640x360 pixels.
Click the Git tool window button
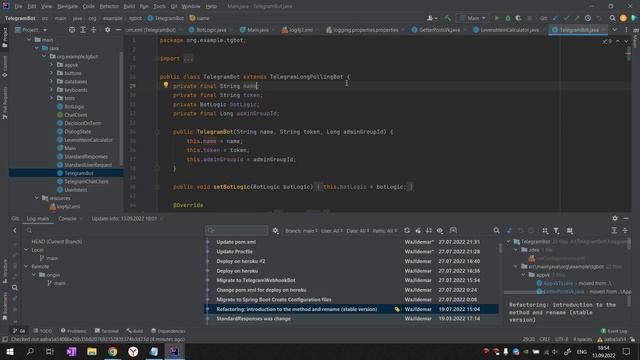click(x=19, y=331)
